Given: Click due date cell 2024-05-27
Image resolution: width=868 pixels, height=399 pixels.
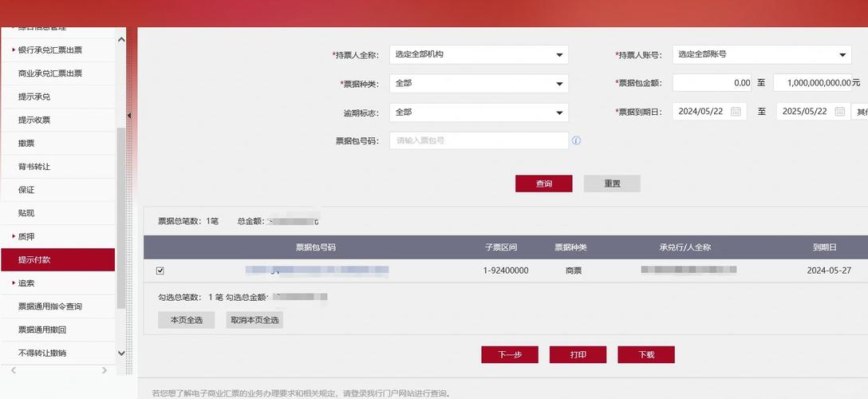Looking at the screenshot, I should tap(829, 271).
